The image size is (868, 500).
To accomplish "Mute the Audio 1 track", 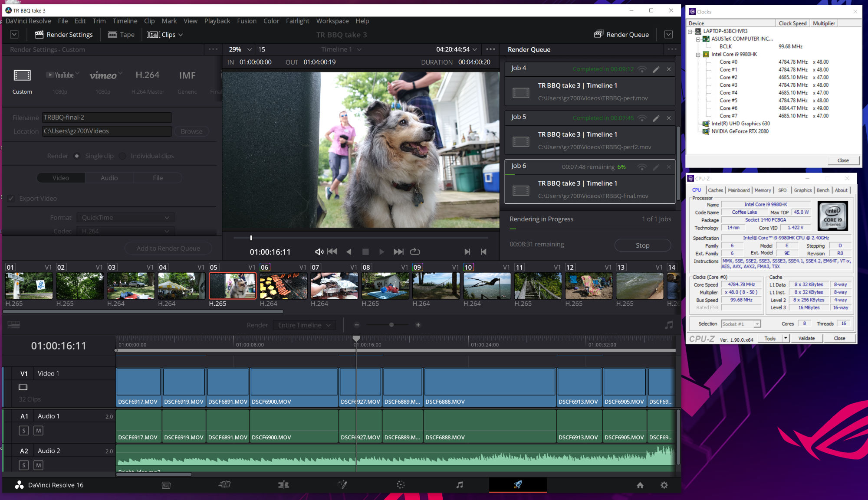I will pos(39,431).
